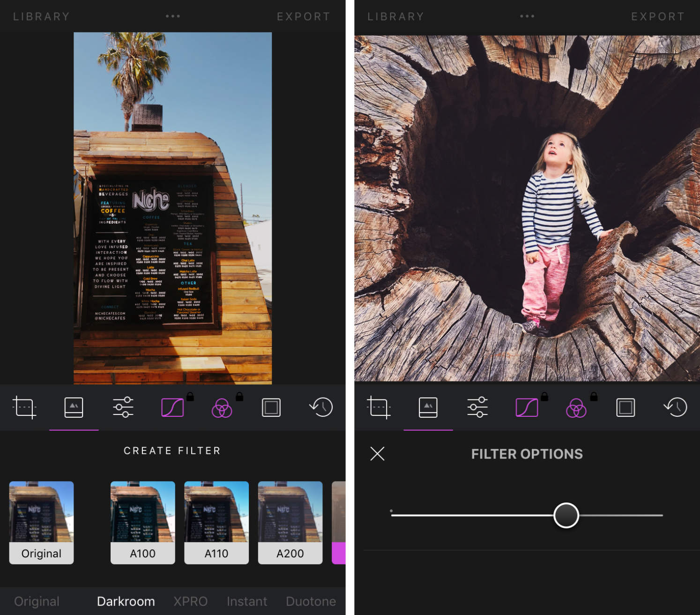Open the Library view
The width and height of the screenshot is (700, 615).
41,16
